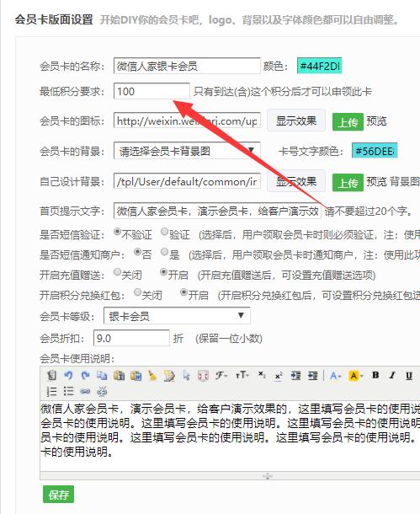Click the quick format icon

(x=169, y=375)
